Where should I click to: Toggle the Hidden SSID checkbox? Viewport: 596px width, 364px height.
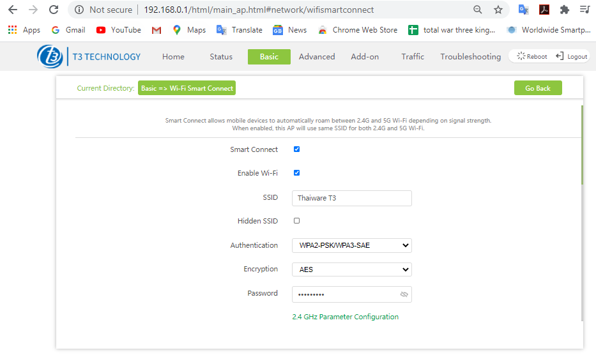click(x=297, y=221)
